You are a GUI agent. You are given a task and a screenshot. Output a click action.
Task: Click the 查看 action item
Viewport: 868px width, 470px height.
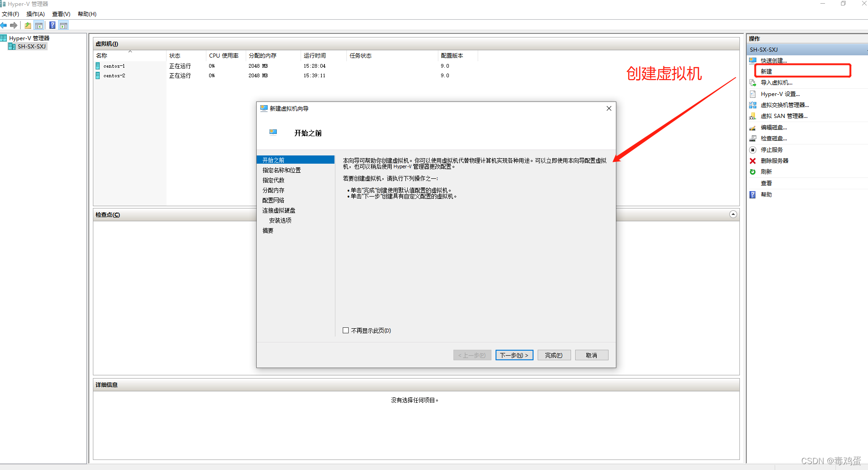tap(766, 183)
